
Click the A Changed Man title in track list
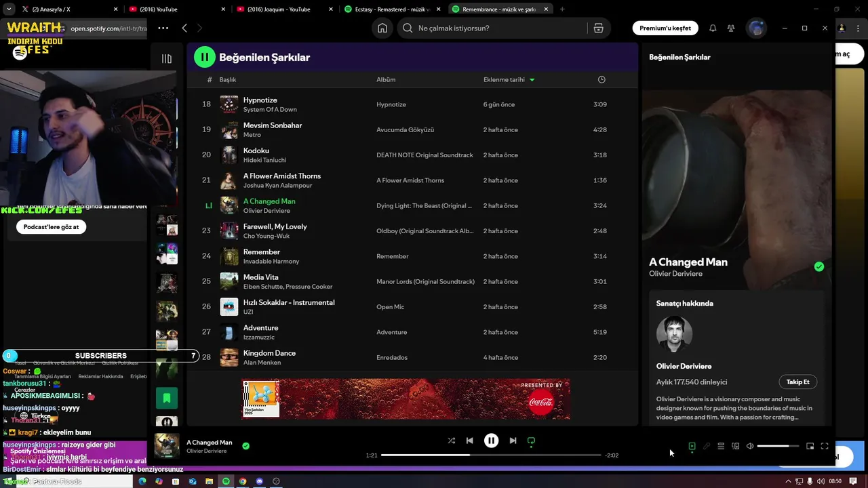(x=269, y=201)
